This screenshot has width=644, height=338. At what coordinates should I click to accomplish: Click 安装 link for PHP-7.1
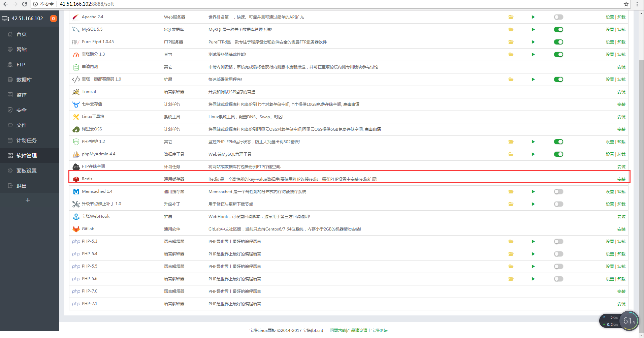(621, 304)
